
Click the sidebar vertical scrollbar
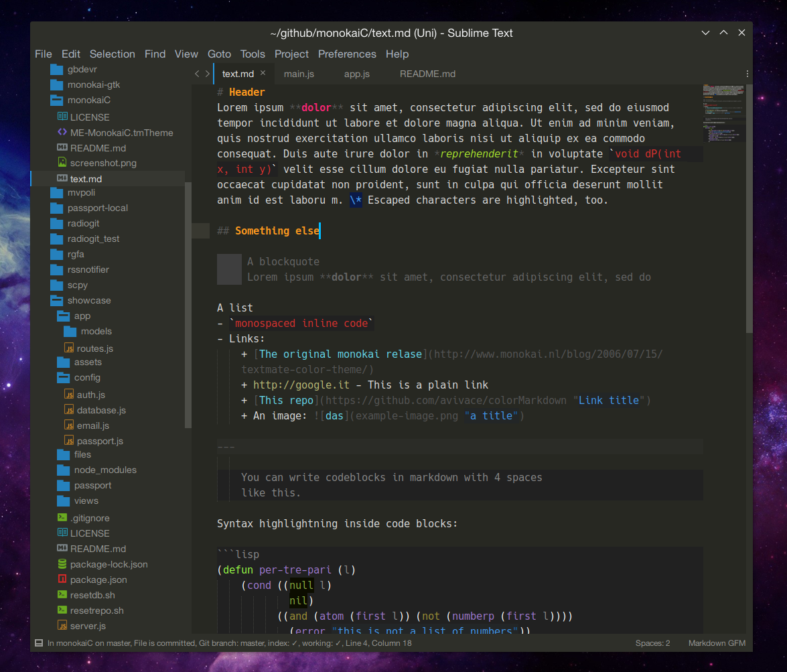pyautogui.click(x=188, y=305)
